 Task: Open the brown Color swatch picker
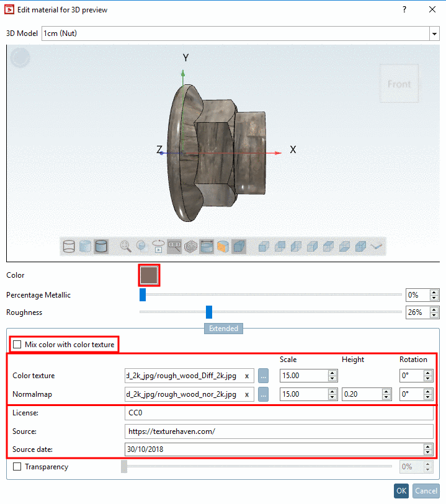pyautogui.click(x=149, y=275)
